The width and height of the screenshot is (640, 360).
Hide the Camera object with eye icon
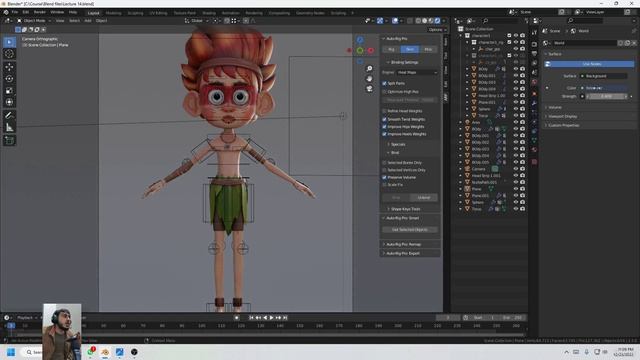(516, 169)
